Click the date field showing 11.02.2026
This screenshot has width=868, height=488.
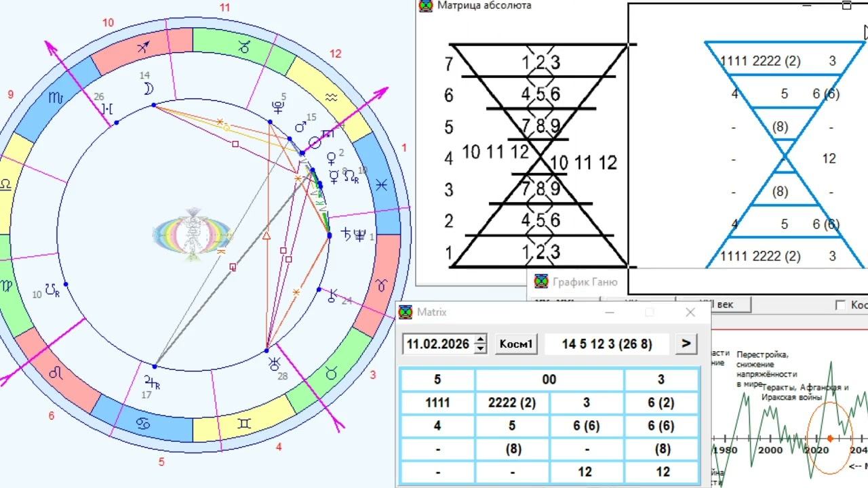(438, 344)
